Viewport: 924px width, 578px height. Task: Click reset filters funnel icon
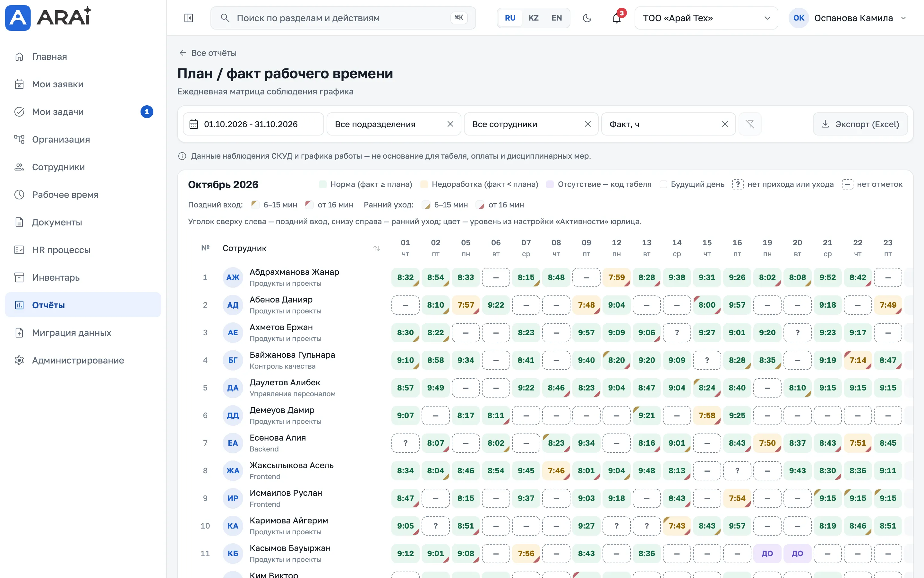click(x=750, y=124)
